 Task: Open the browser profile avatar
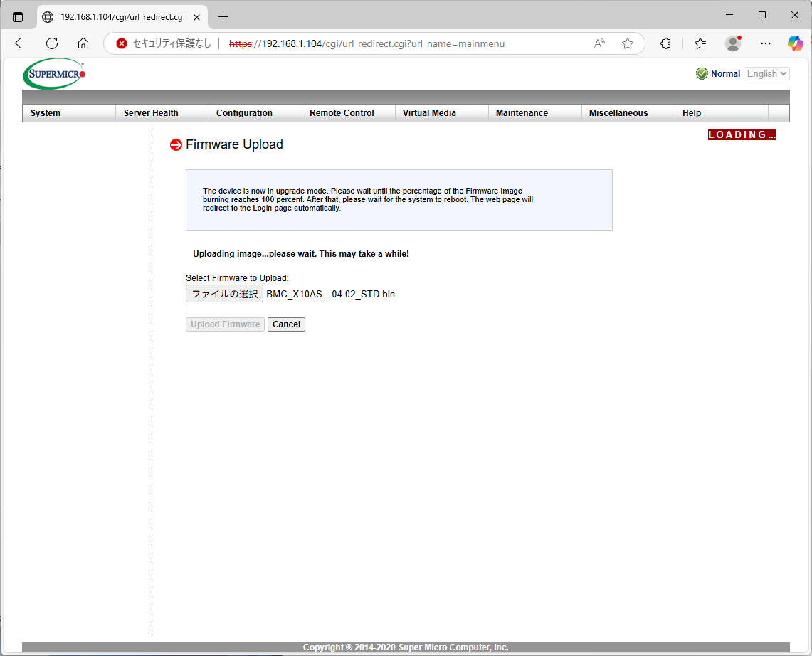point(732,43)
